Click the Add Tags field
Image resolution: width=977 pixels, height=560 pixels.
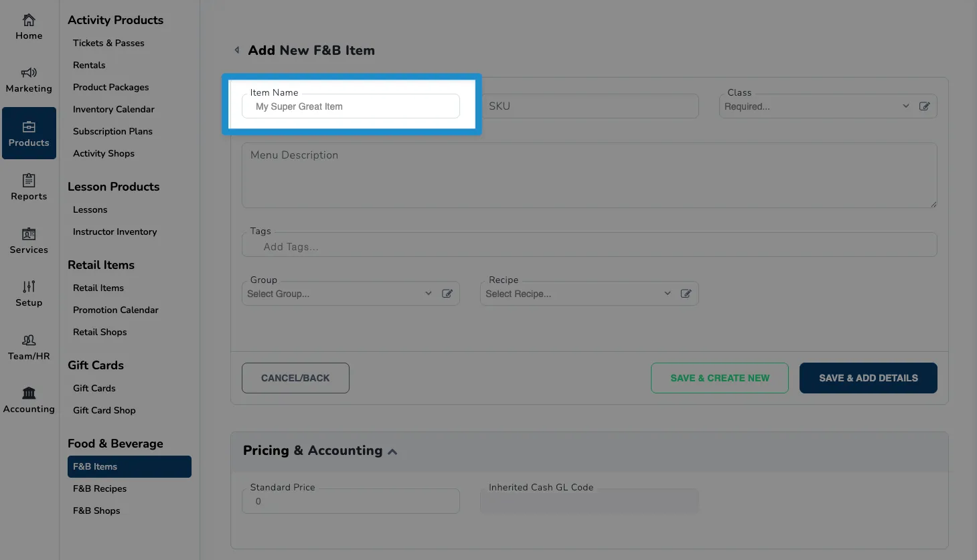(589, 245)
